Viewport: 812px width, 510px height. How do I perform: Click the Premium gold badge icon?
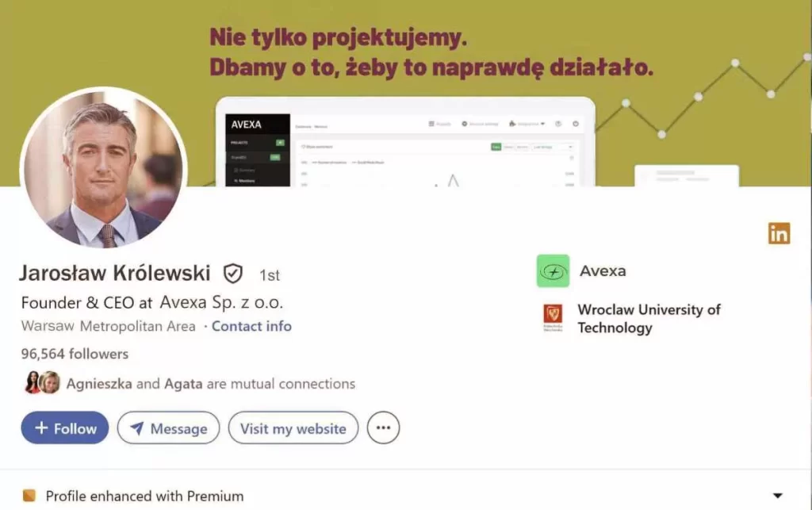[x=29, y=496]
